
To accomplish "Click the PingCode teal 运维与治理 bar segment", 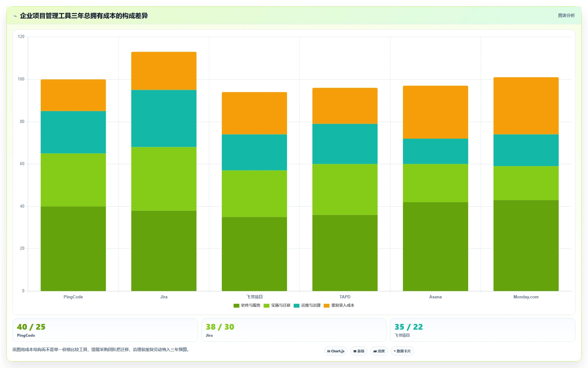I will pos(73,132).
